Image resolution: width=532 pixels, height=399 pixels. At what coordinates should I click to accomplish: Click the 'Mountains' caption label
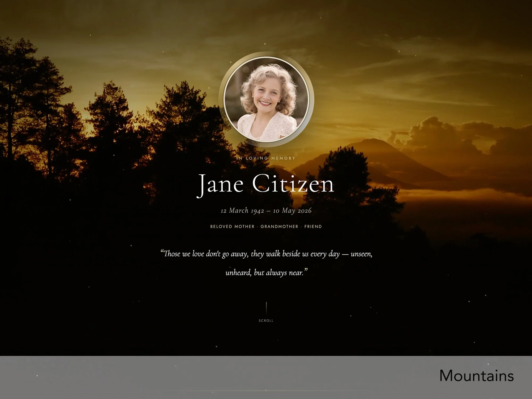point(476,376)
